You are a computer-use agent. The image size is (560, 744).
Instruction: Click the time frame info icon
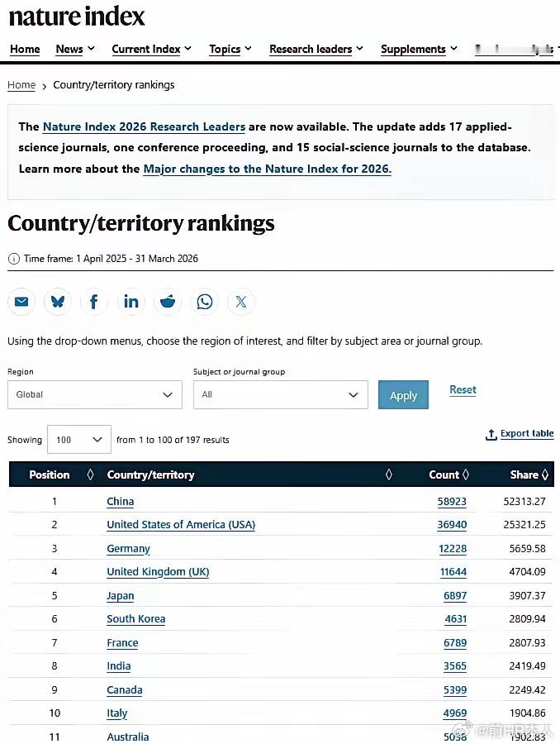(x=14, y=259)
